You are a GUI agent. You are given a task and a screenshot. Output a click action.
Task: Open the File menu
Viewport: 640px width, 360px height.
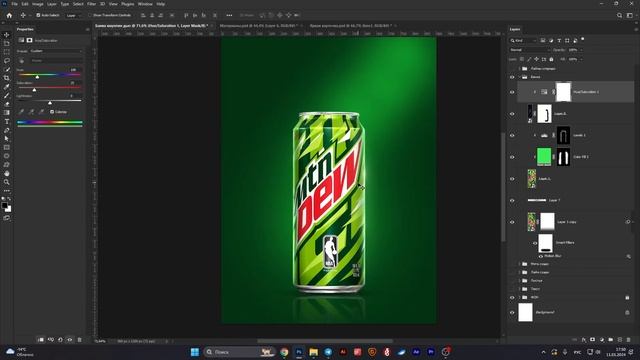[x=14, y=4]
